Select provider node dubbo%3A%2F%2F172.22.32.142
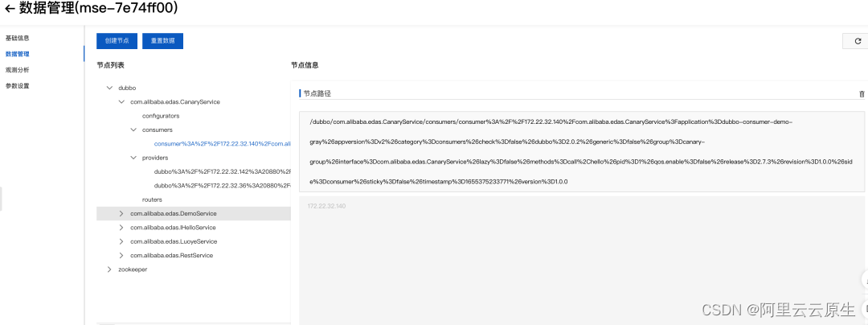Screen dimensions: 868x325 click(222, 171)
